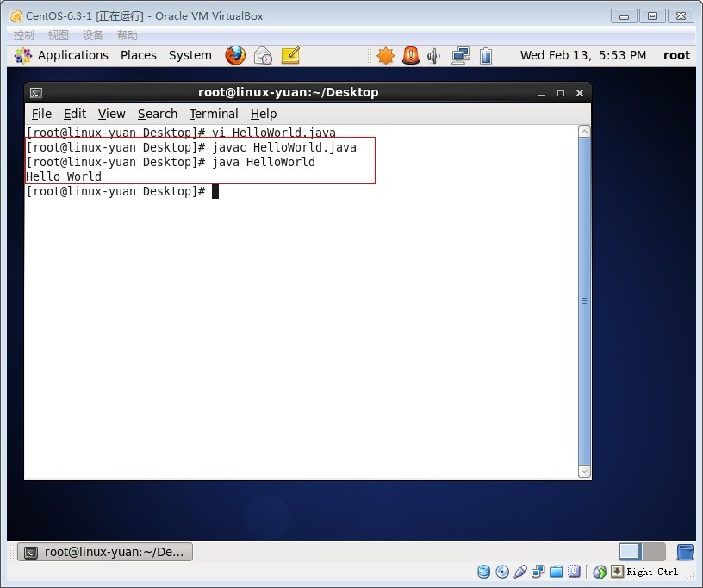The width and height of the screenshot is (703, 588).
Task: Open the notes editor launcher icon
Action: tap(290, 55)
